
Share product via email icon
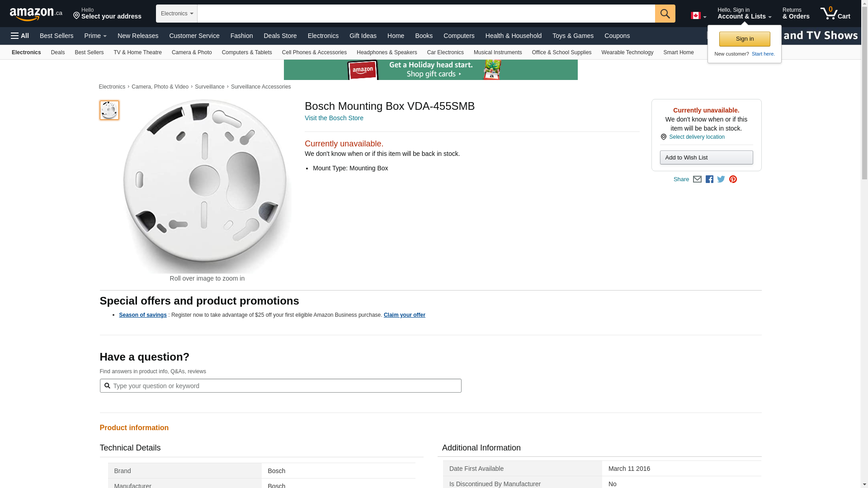click(x=697, y=179)
